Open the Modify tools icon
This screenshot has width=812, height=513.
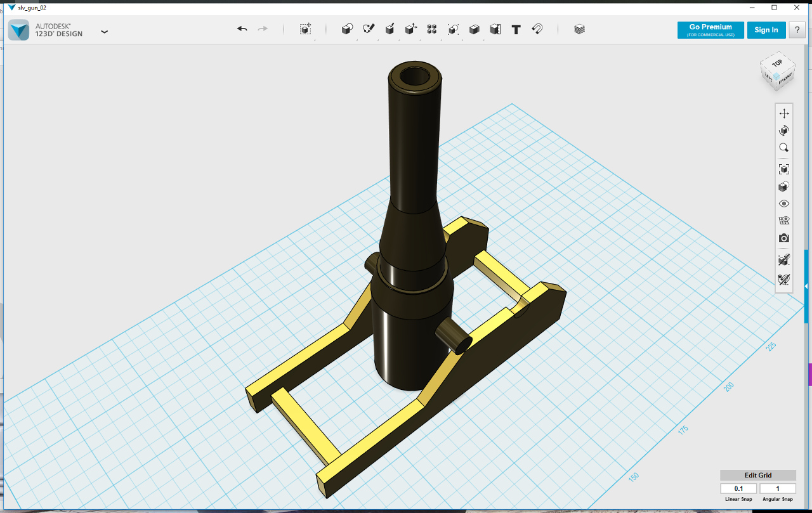tap(411, 29)
